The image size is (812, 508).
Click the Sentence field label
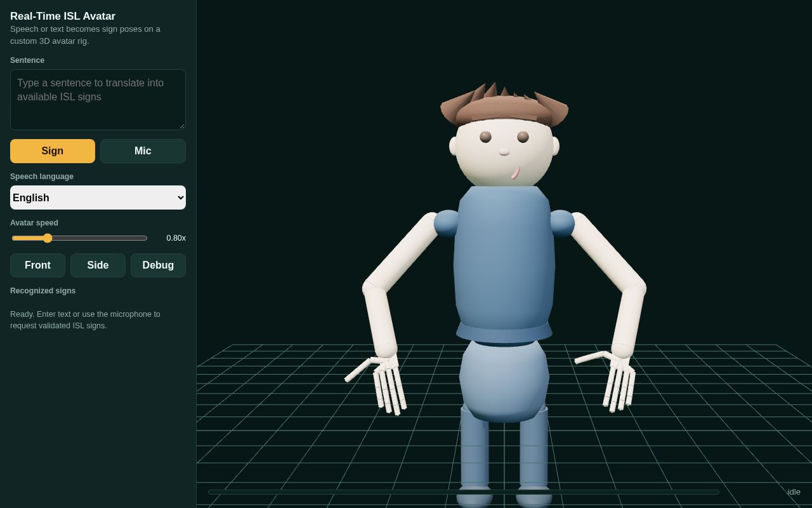click(27, 60)
